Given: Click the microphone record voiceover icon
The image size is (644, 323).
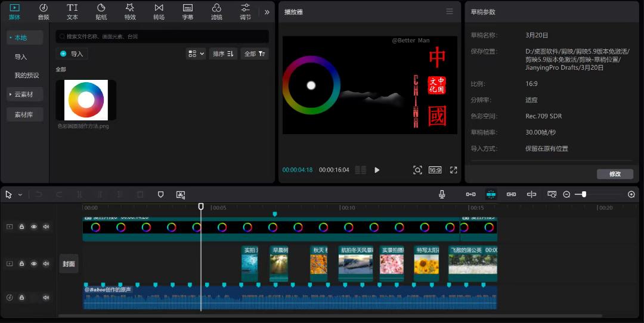Looking at the screenshot, I should click(x=442, y=194).
